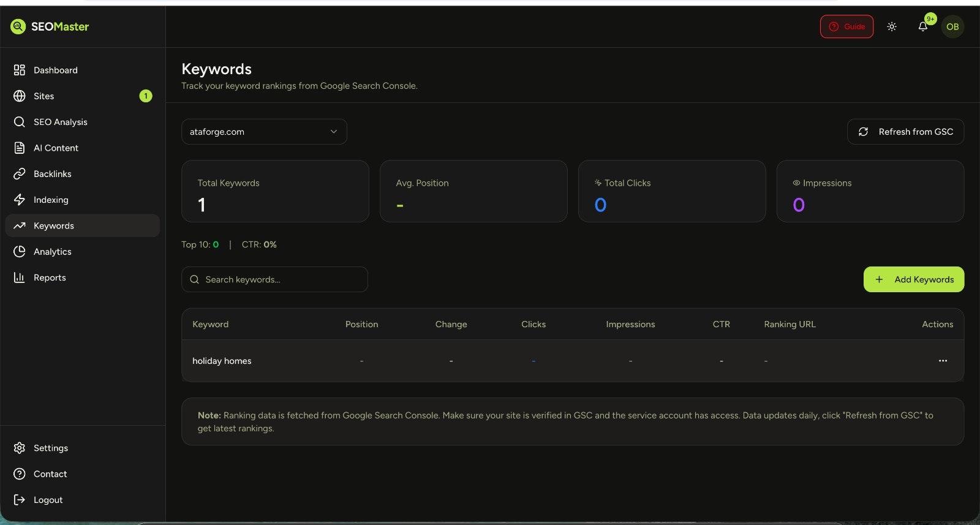Click Logout in sidebar
Image resolution: width=980 pixels, height=525 pixels.
pos(83,500)
